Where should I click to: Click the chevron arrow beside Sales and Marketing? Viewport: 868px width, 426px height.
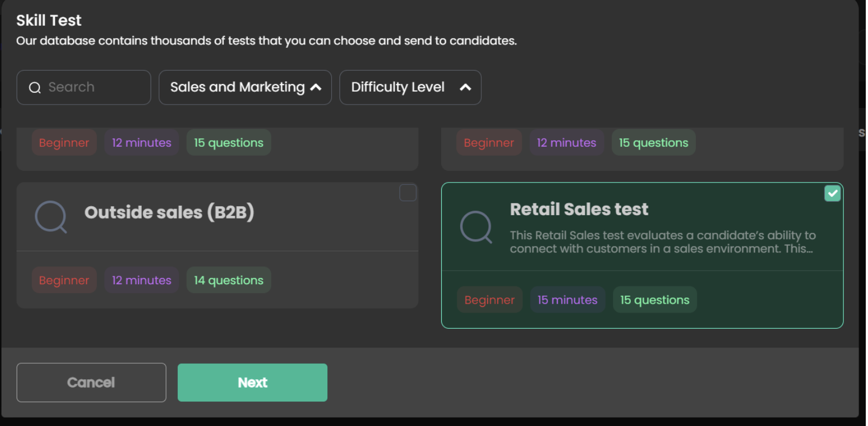[x=316, y=87]
